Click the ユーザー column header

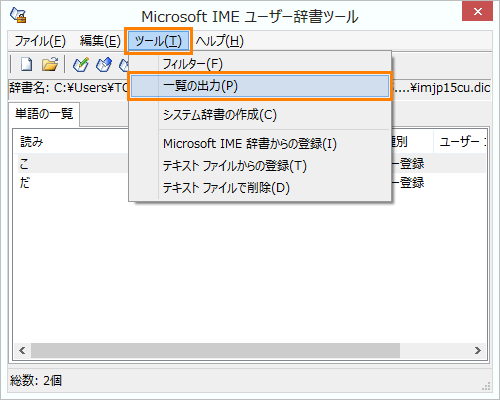460,142
